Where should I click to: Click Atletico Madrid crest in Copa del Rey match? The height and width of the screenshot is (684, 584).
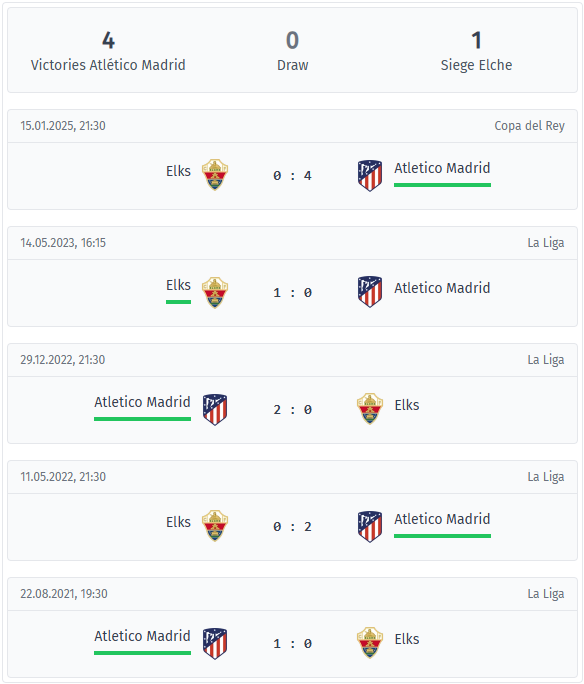[370, 175]
